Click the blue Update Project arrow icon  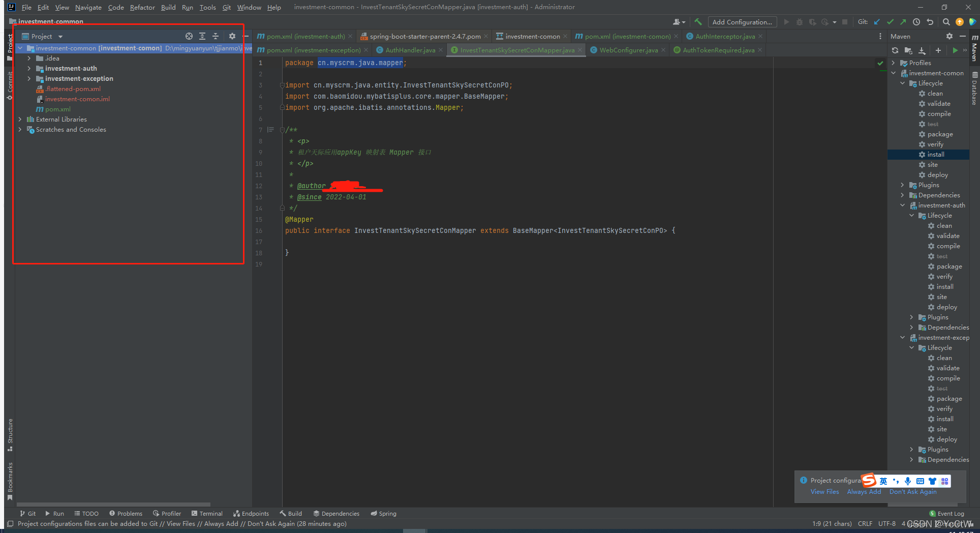tap(877, 22)
